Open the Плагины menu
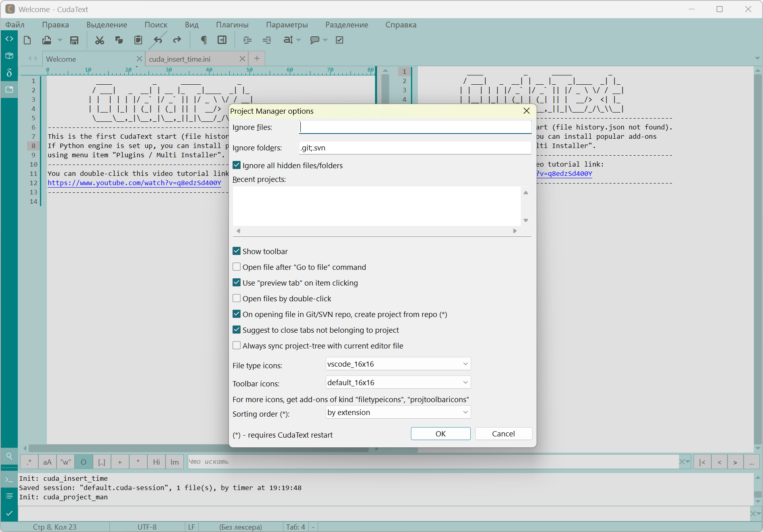 [232, 25]
